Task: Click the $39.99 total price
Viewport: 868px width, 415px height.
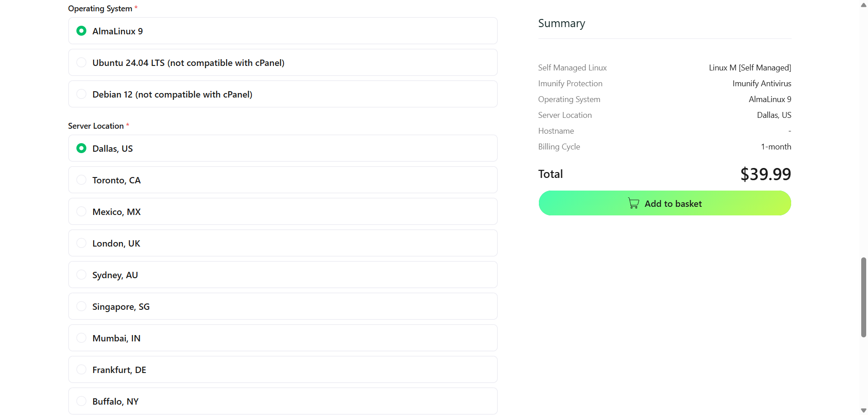Action: click(x=765, y=174)
